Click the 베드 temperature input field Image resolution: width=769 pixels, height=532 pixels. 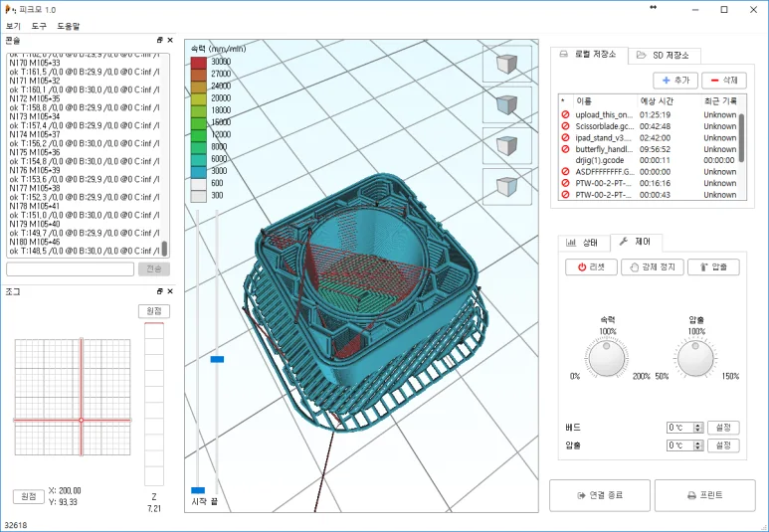680,427
